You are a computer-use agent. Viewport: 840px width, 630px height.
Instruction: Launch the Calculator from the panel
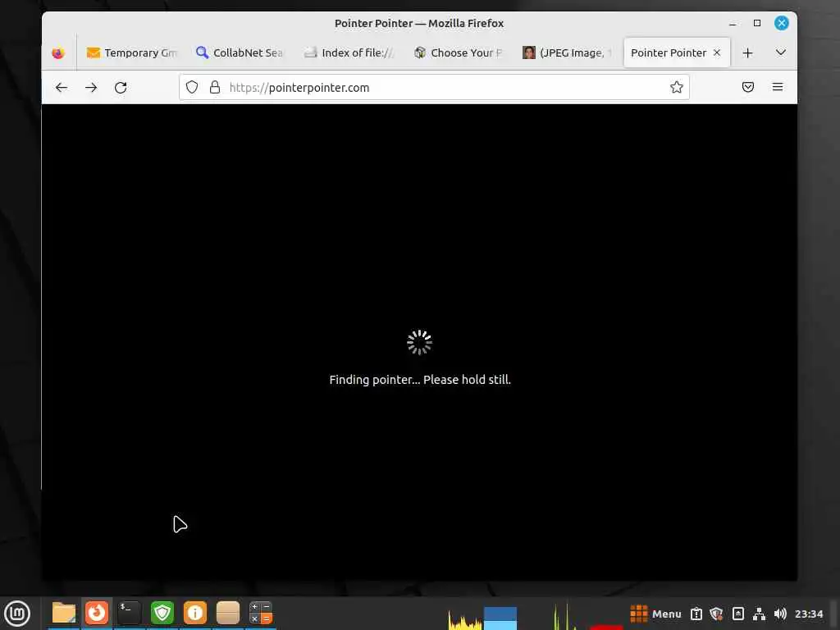pyautogui.click(x=261, y=613)
